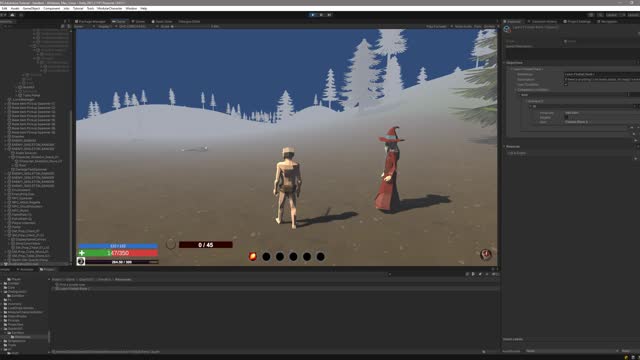This screenshot has height=360, width=640.
Task: Toggle the Uses Condition checkbox
Action: coord(566,84)
